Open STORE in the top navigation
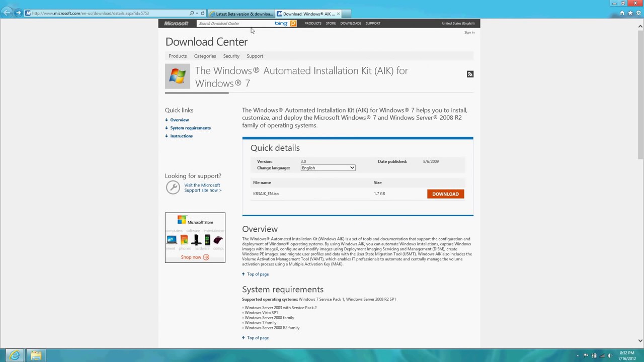This screenshot has width=644, height=362. click(x=331, y=23)
